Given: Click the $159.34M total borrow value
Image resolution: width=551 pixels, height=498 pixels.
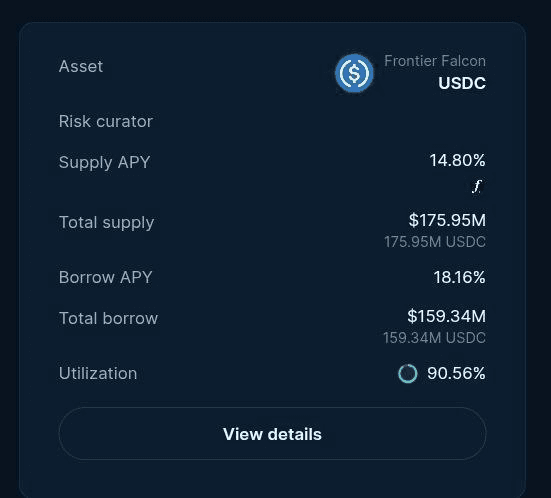Looking at the screenshot, I should (x=447, y=316).
